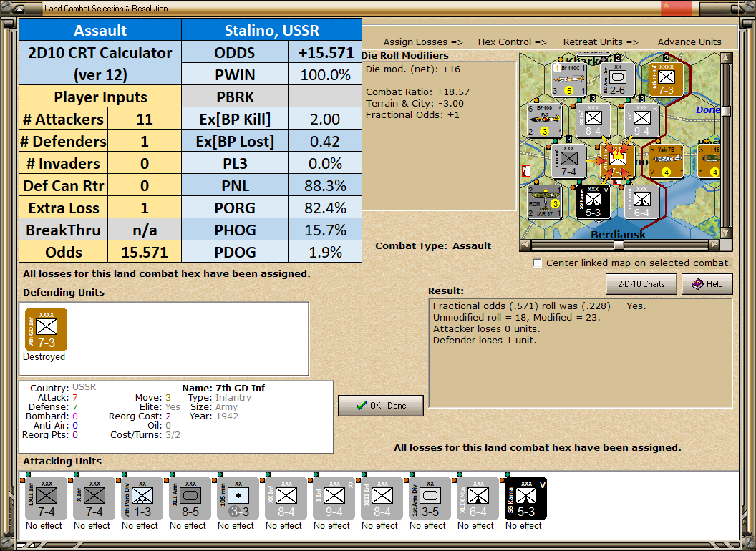Confirm with OK - Done button
The height and width of the screenshot is (551, 756).
381,406
